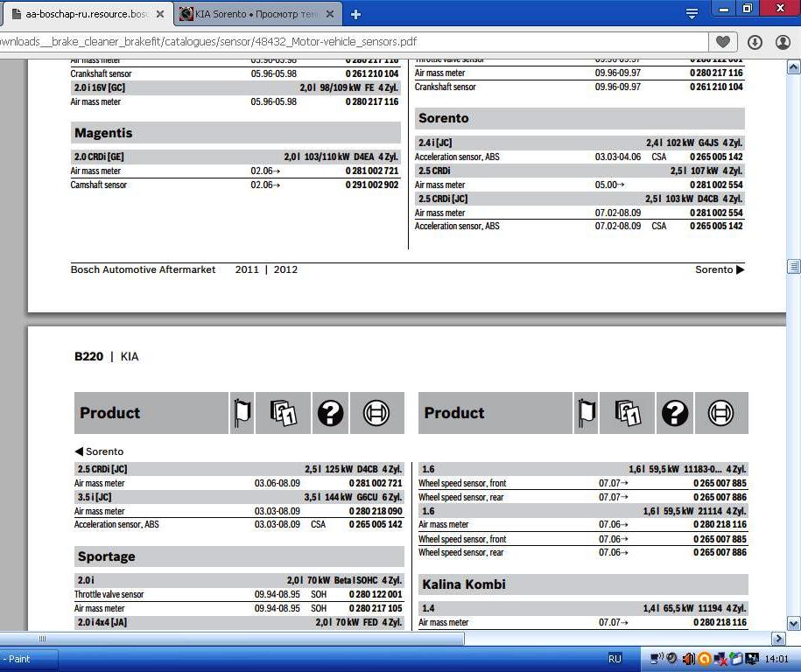Click the heart bookmark icon in address bar
The image size is (801, 672).
coord(723,42)
